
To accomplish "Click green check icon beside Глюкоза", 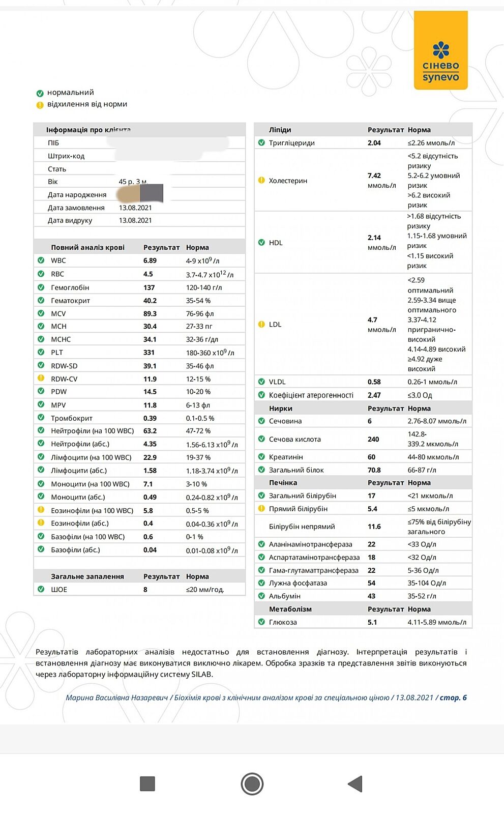I will (x=261, y=622).
